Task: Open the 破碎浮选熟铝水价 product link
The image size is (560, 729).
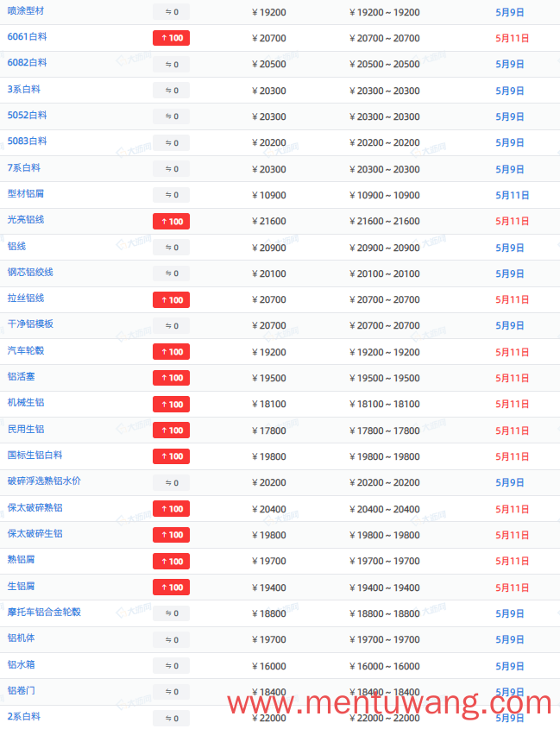Action: (x=44, y=481)
